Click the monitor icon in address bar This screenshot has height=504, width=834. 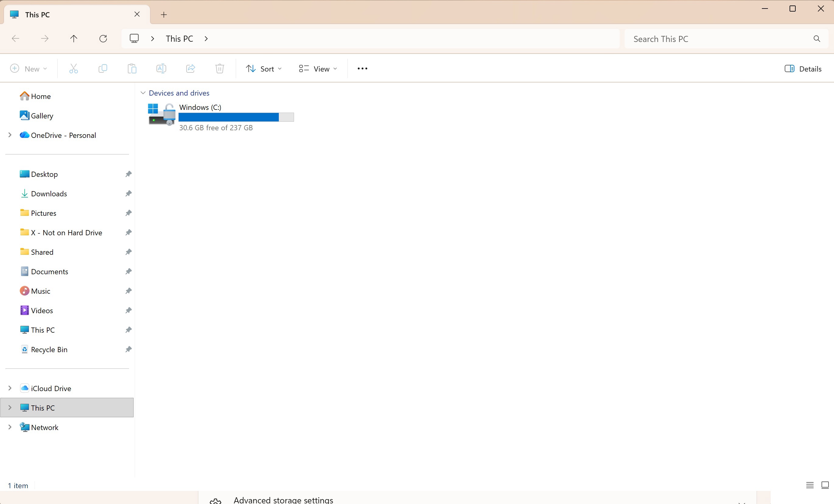tap(134, 39)
